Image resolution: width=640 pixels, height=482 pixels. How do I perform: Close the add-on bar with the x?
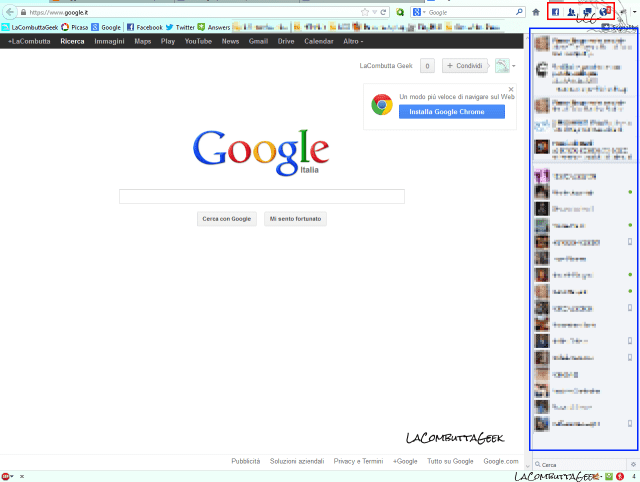22,476
